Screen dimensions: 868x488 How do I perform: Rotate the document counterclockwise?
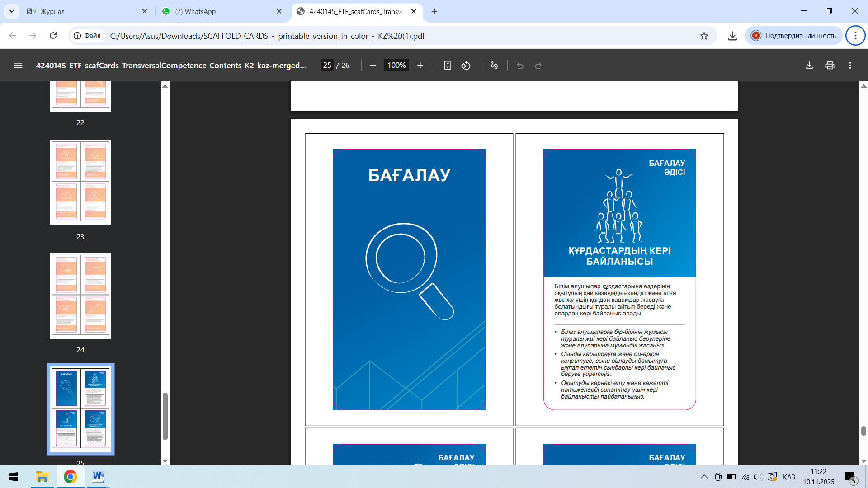pyautogui.click(x=466, y=66)
